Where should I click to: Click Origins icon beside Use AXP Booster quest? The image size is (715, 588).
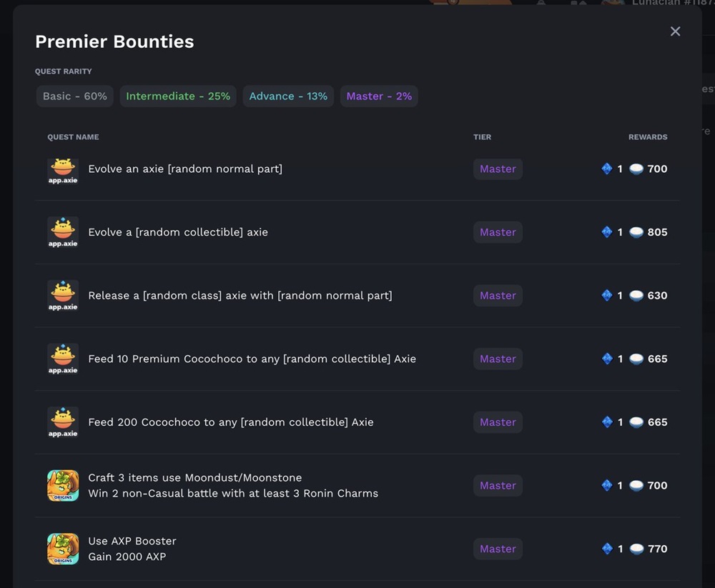coord(63,549)
